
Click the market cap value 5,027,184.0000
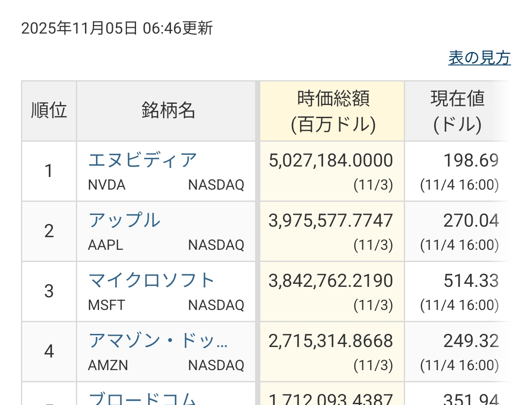tap(331, 161)
